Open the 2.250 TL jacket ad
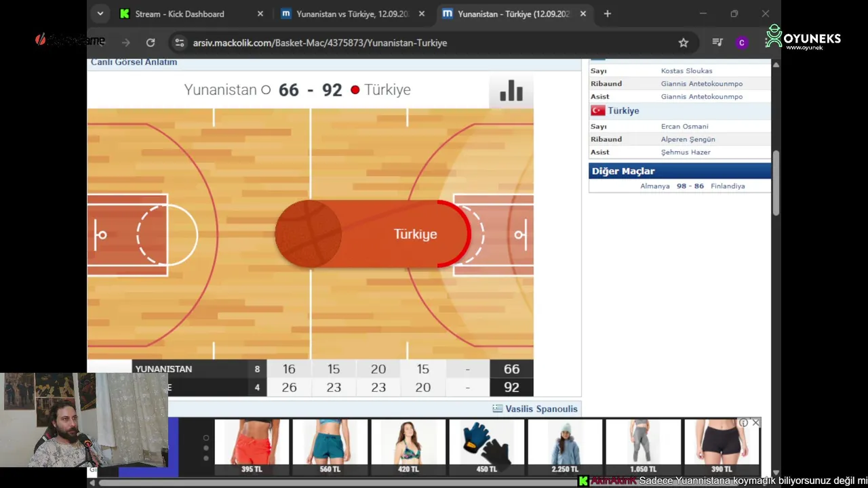The height and width of the screenshot is (488, 868). pyautogui.click(x=565, y=446)
